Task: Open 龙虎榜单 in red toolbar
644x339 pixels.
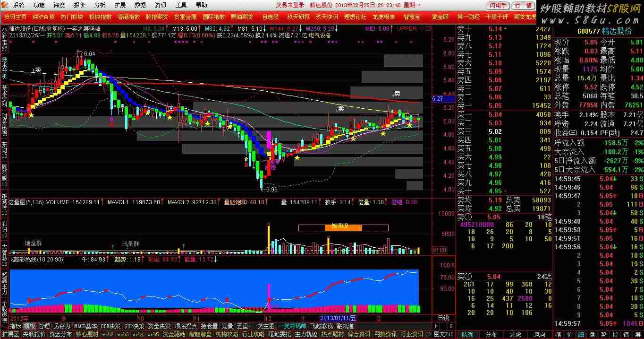Action: pyautogui.click(x=383, y=17)
